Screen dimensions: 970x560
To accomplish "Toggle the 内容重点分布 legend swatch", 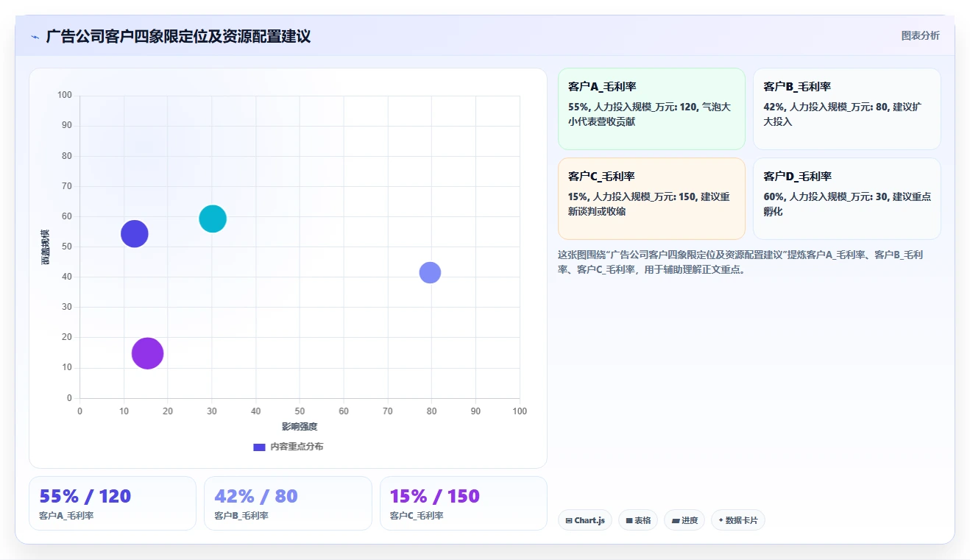I will pyautogui.click(x=259, y=447).
